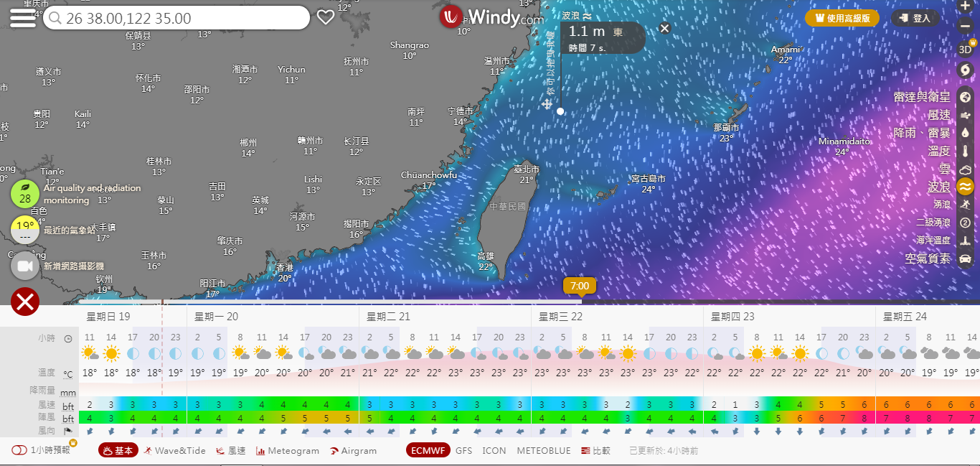Viewport: 980px width, 466px height.
Task: Toggle the 1小時預報 hourly forecast switch
Action: pos(19,450)
